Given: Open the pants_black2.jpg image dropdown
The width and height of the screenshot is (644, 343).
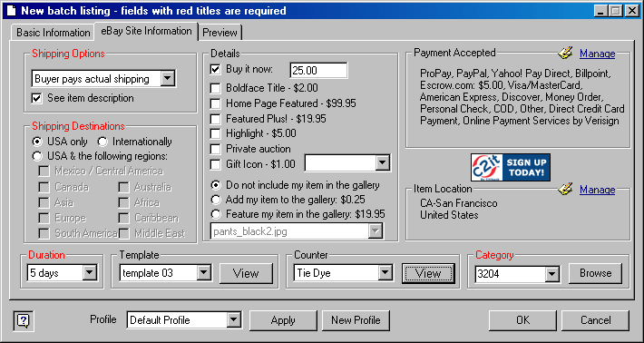Looking at the screenshot, I should pyautogui.click(x=375, y=231).
